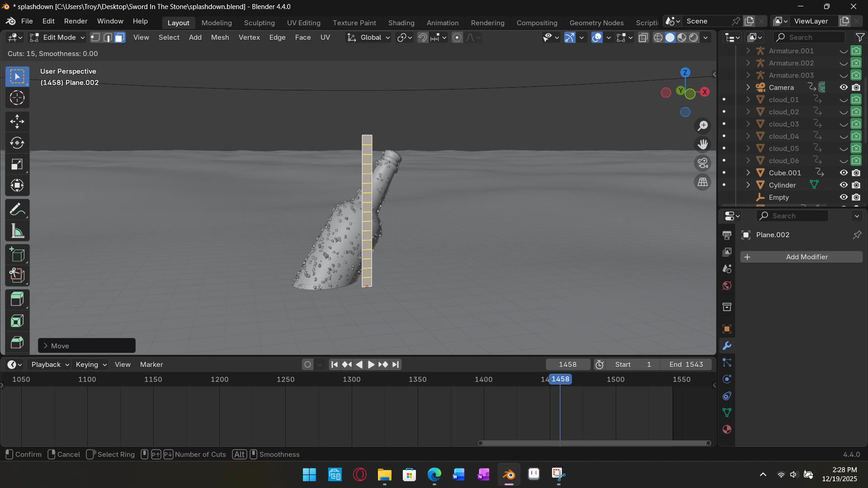Image resolution: width=868 pixels, height=488 pixels.
Task: Open the World properties tab
Action: point(727,286)
